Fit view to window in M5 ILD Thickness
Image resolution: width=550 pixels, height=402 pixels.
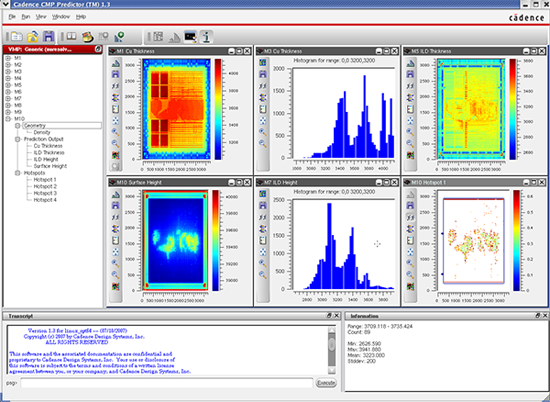pos(410,121)
